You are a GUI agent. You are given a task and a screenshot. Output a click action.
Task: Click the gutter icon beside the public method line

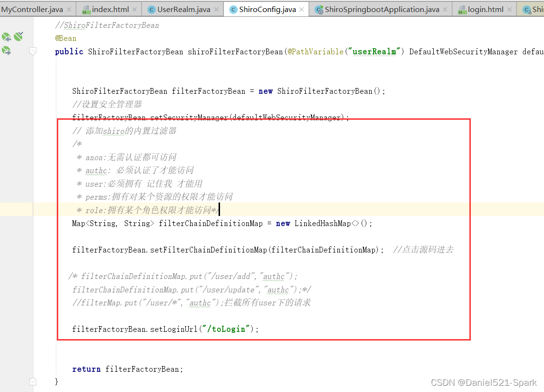pyautogui.click(x=6, y=51)
